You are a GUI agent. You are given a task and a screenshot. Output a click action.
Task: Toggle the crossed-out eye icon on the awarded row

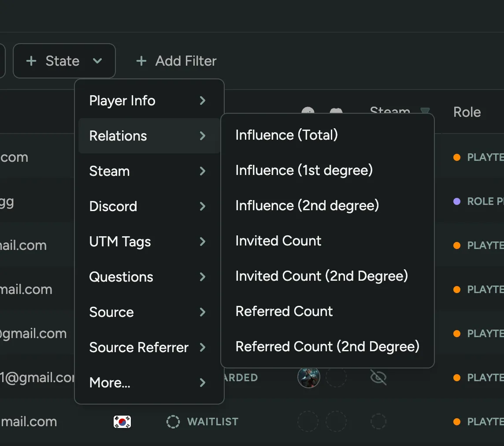(x=378, y=377)
